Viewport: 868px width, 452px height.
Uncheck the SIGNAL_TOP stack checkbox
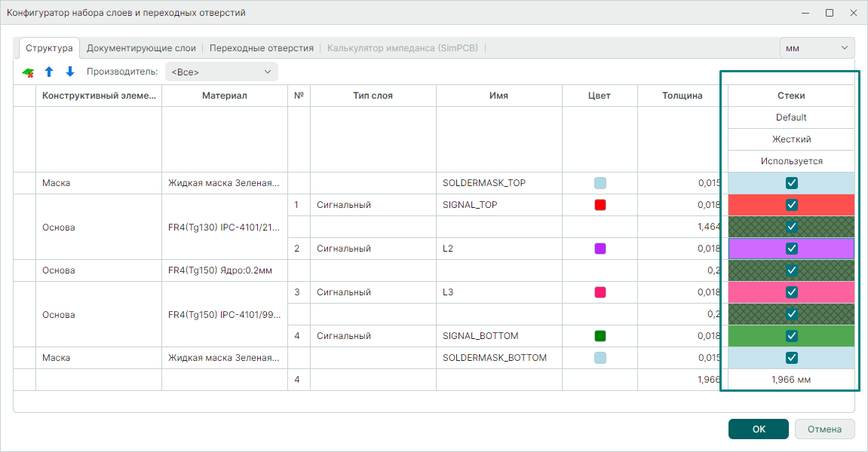(x=791, y=205)
